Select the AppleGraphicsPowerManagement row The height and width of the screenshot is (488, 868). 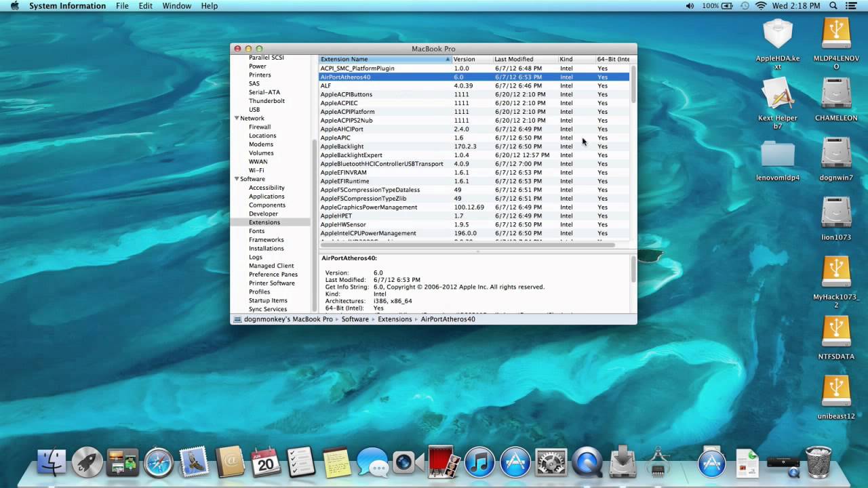[x=474, y=207]
